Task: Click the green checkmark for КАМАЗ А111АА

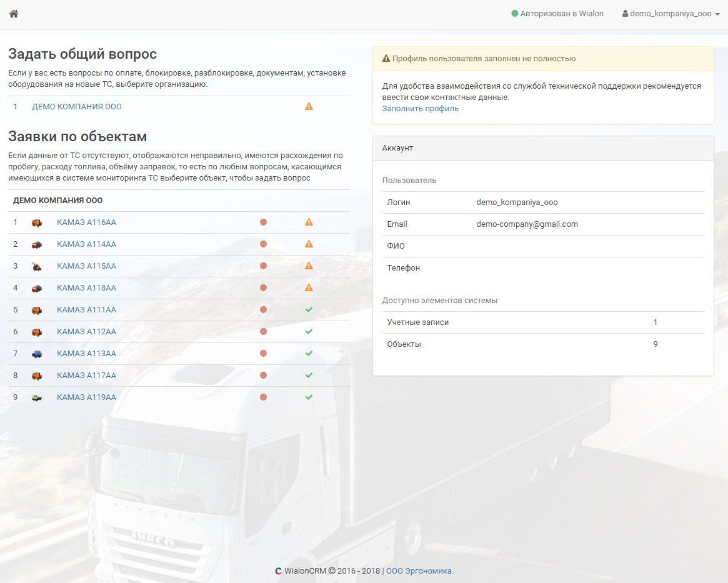Action: [x=309, y=310]
